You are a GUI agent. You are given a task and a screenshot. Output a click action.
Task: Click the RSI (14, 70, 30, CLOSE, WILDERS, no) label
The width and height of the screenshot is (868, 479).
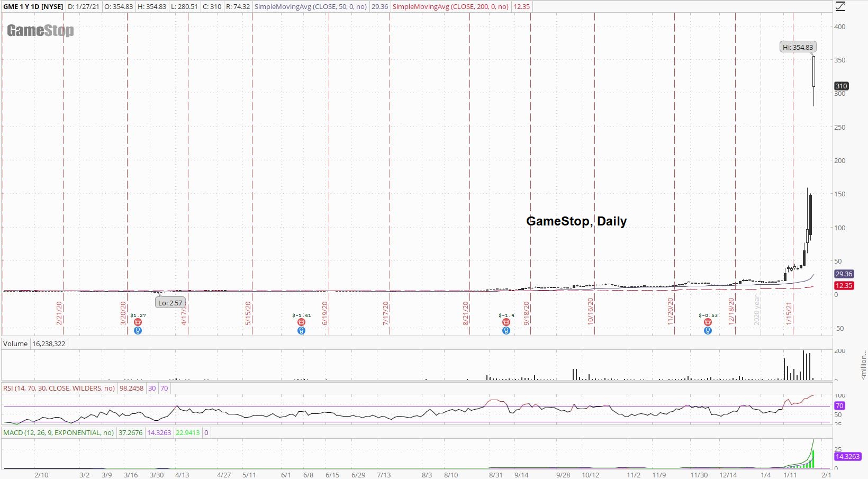[x=59, y=388]
